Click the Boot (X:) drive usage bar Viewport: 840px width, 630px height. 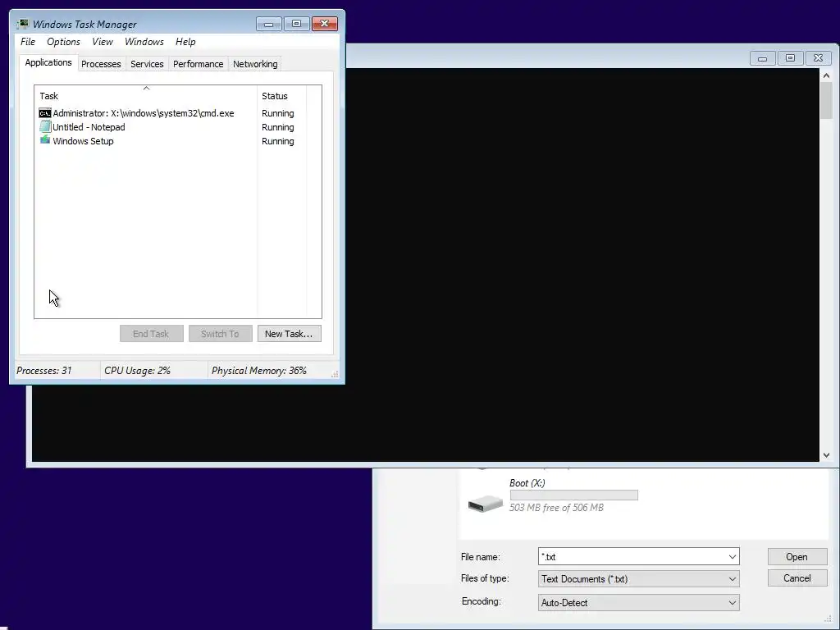tap(573, 495)
